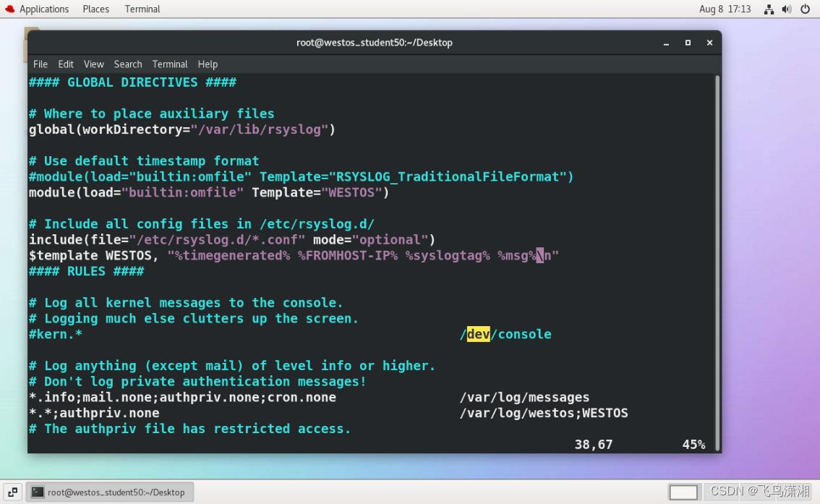Click the comment '# Include all config files in /etc/rsyslog.d/'
This screenshot has height=504, width=820.
coord(202,223)
